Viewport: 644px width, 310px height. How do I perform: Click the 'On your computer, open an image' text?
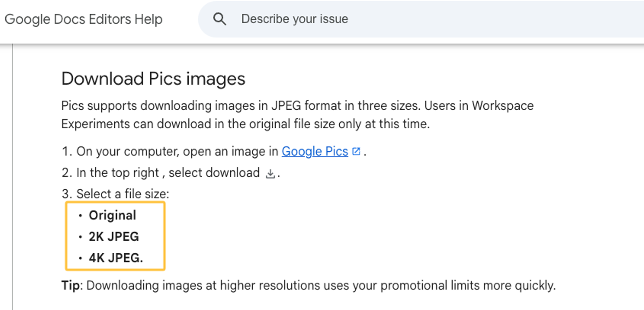coord(177,151)
